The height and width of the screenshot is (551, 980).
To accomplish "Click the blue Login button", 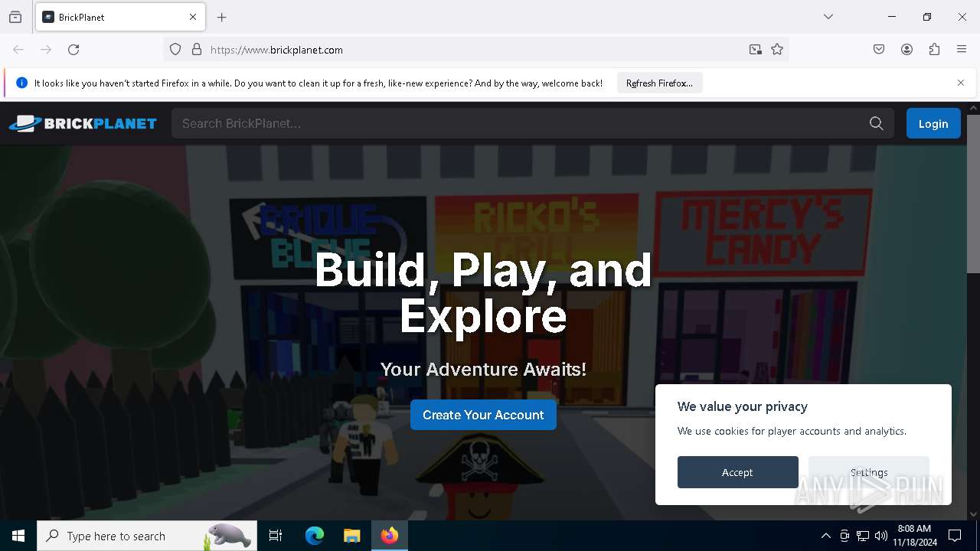I will point(933,123).
